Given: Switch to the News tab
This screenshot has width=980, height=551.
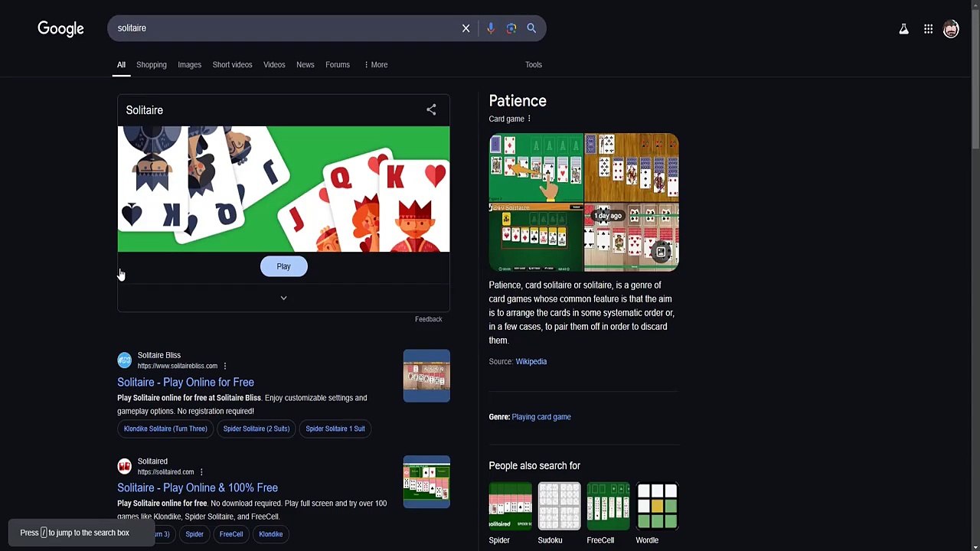Looking at the screenshot, I should [x=305, y=65].
